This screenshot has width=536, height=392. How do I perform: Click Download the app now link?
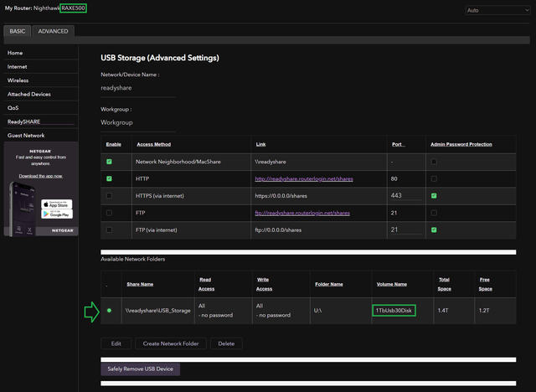click(41, 176)
